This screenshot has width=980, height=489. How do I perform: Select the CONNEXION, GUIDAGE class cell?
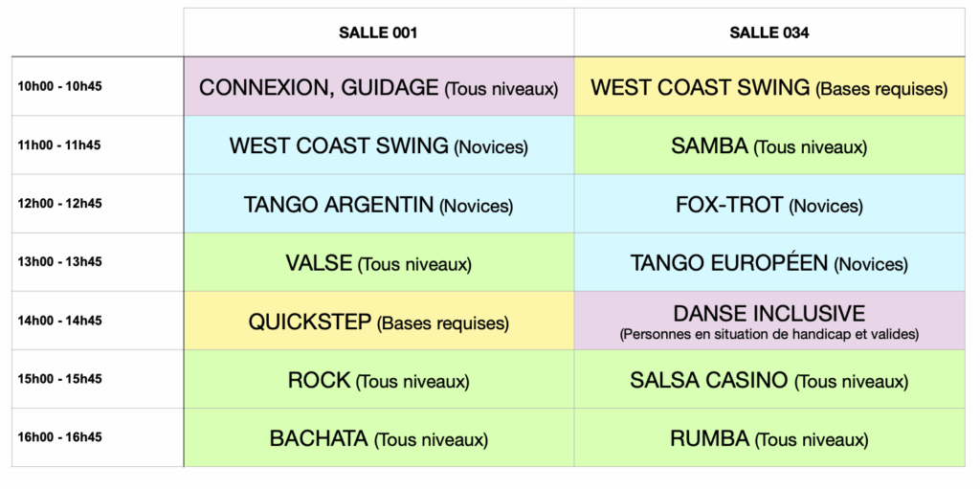(x=378, y=87)
